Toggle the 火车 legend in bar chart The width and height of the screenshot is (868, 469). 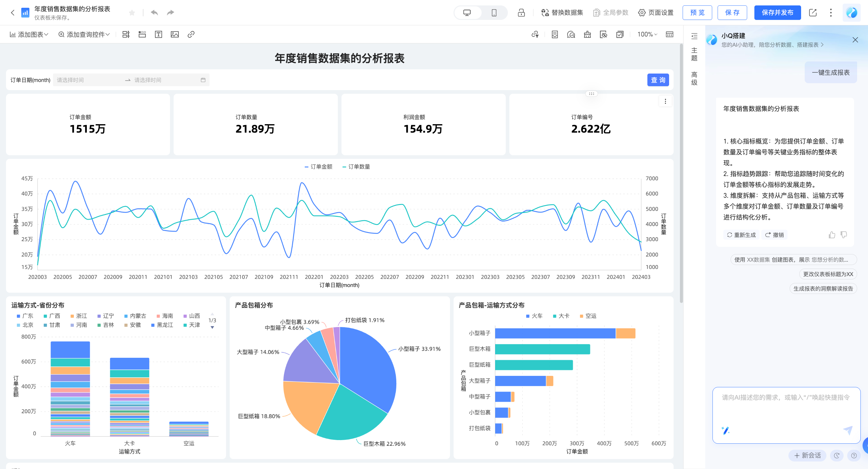tap(534, 316)
